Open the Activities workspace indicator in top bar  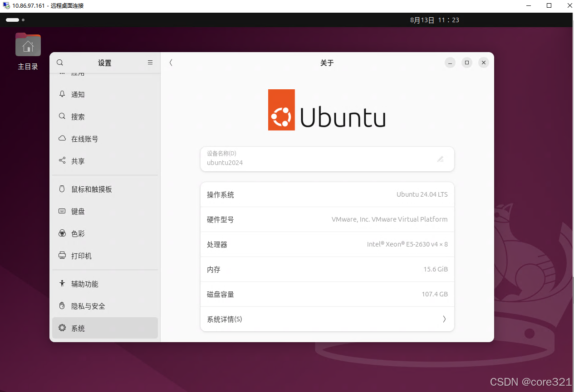pos(15,20)
